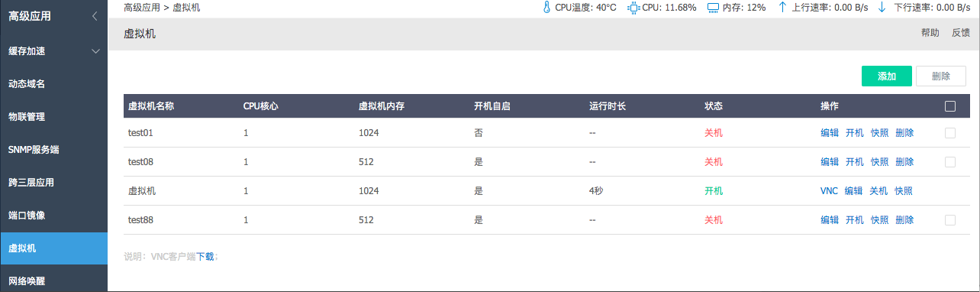The height and width of the screenshot is (292, 980).
Task: Click 快照 for test88
Action: [x=880, y=220]
